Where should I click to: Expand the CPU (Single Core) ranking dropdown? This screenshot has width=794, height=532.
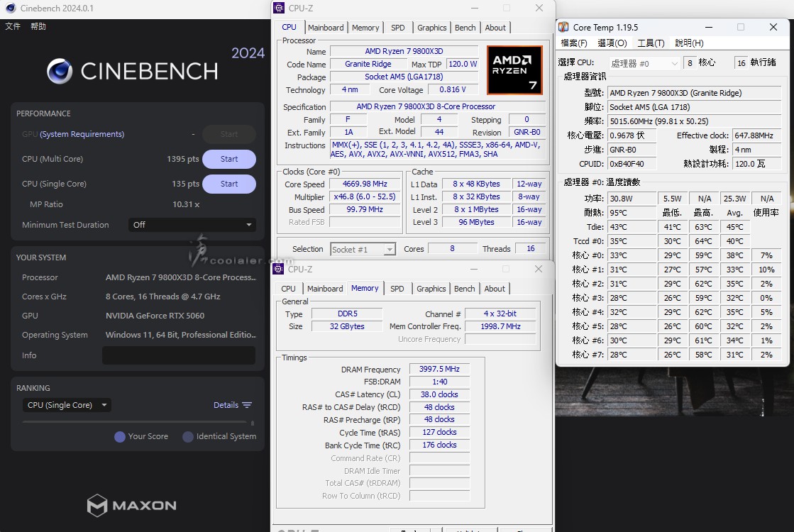pos(67,405)
